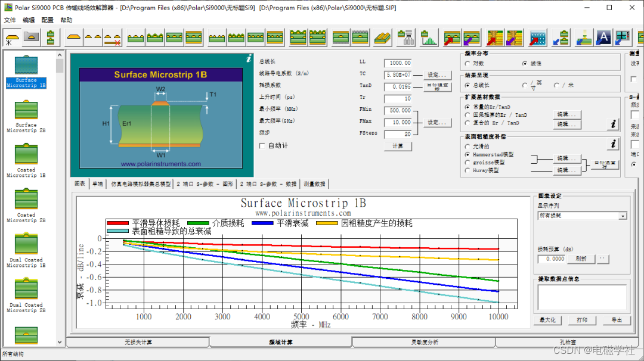
Task: Select 光滑的 smooth roughness option
Action: 467,147
